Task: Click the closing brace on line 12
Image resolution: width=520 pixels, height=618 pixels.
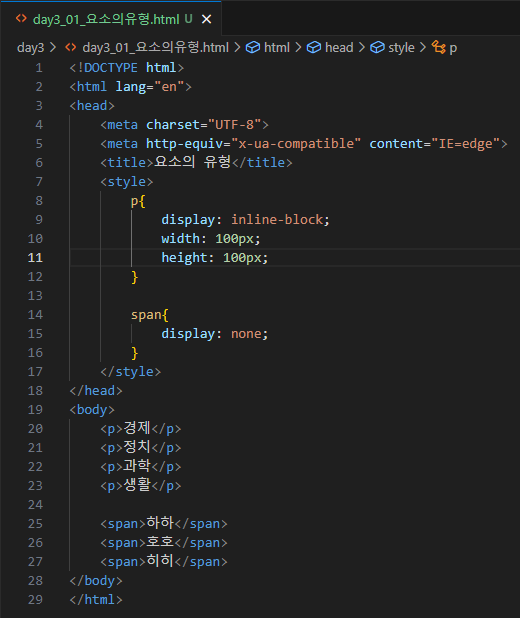Action: [x=134, y=277]
